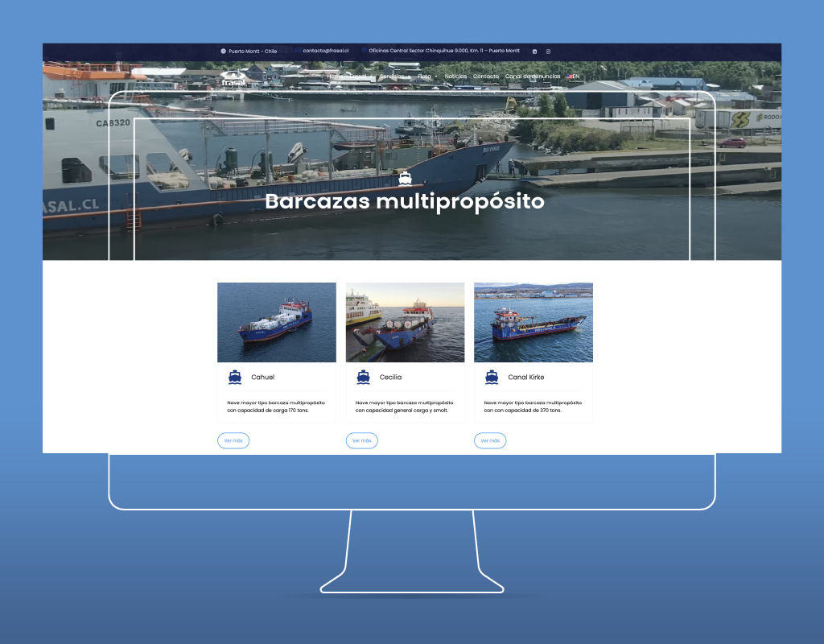Click the location icon next to Puerto Montt - Chile
The width and height of the screenshot is (824, 644).
(224, 52)
